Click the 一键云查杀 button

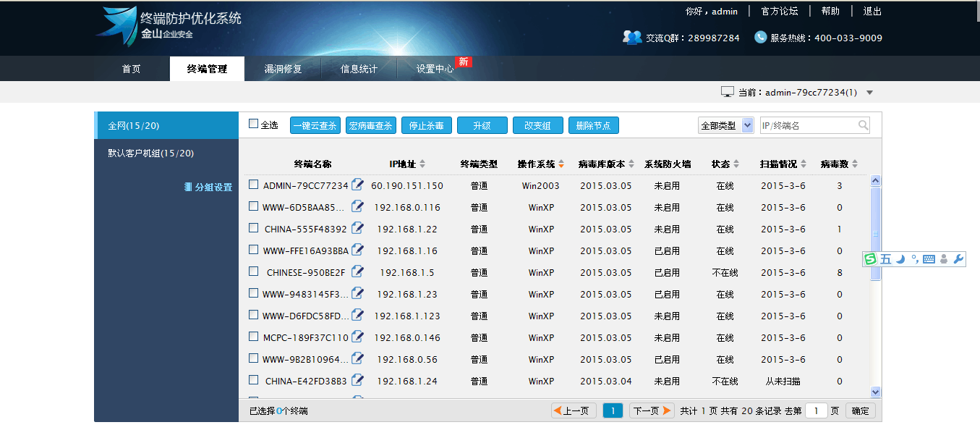pyautogui.click(x=315, y=125)
